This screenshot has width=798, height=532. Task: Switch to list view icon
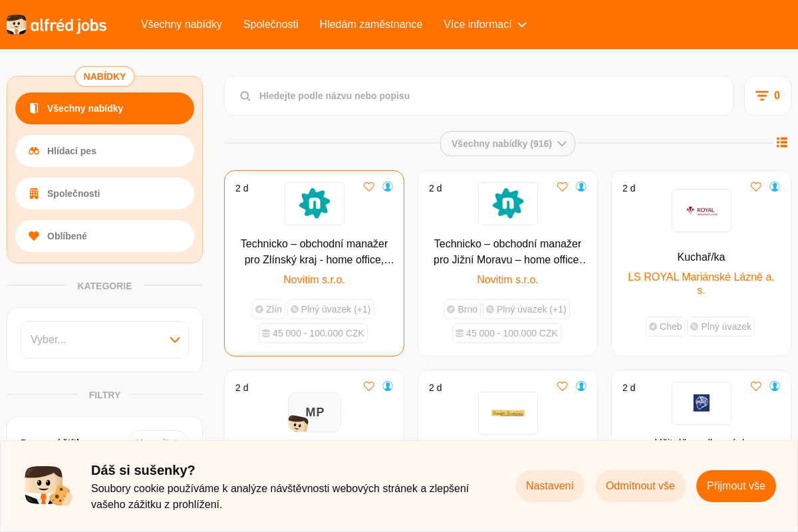pyautogui.click(x=782, y=142)
